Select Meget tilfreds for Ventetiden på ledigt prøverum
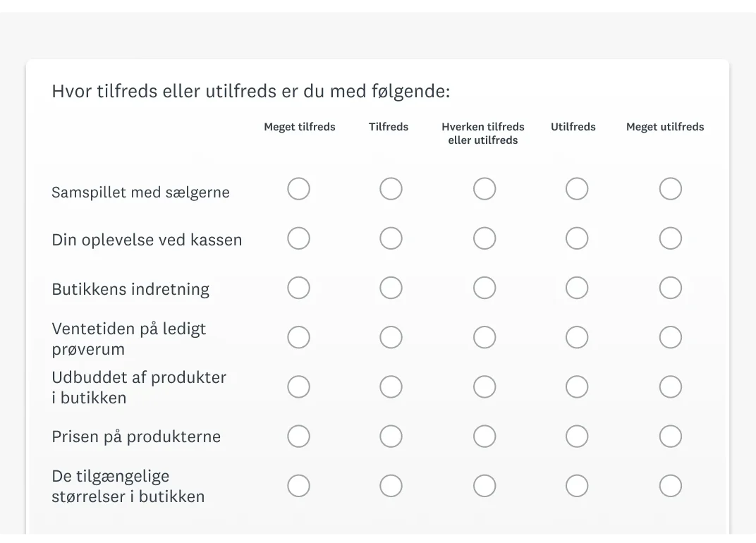Viewport: 756px width, 543px height. pos(298,337)
